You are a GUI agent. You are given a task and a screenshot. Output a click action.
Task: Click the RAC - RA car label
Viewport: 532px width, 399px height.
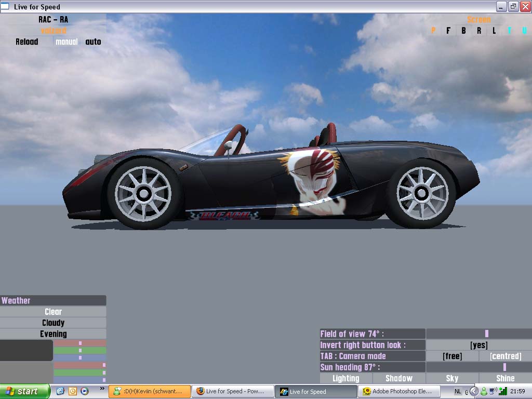click(x=54, y=19)
